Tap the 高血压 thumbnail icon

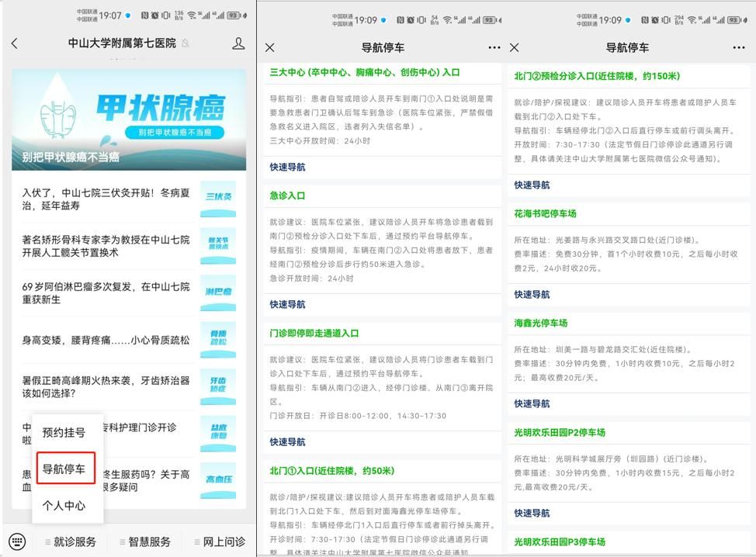[x=218, y=479]
